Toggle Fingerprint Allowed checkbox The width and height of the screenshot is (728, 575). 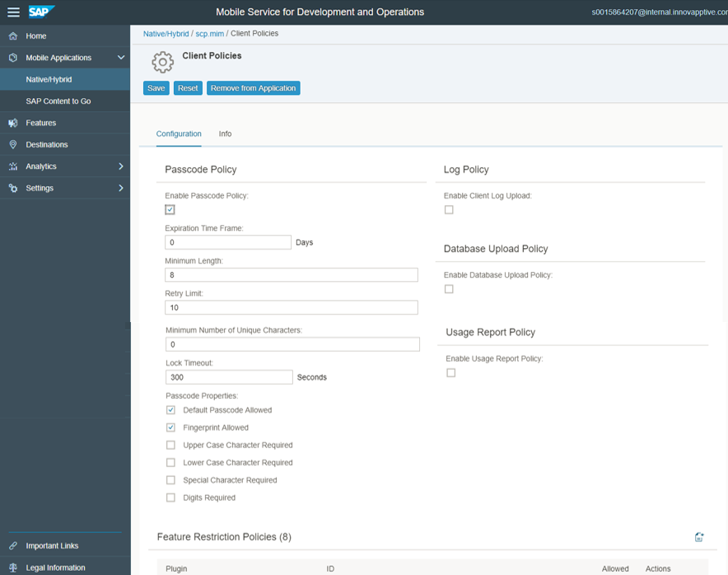pos(170,428)
